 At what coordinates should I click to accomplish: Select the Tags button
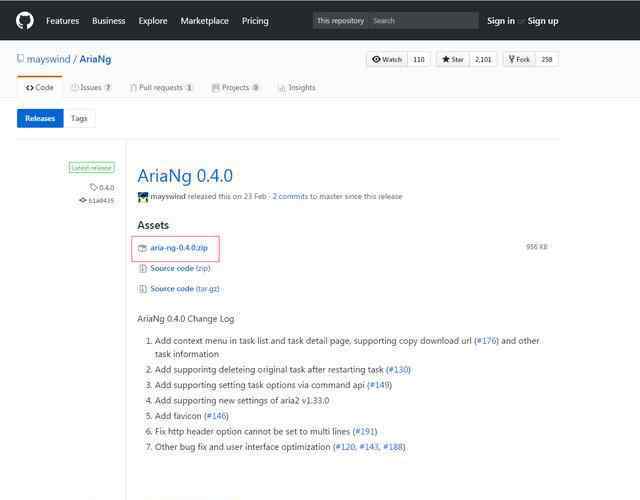79,118
